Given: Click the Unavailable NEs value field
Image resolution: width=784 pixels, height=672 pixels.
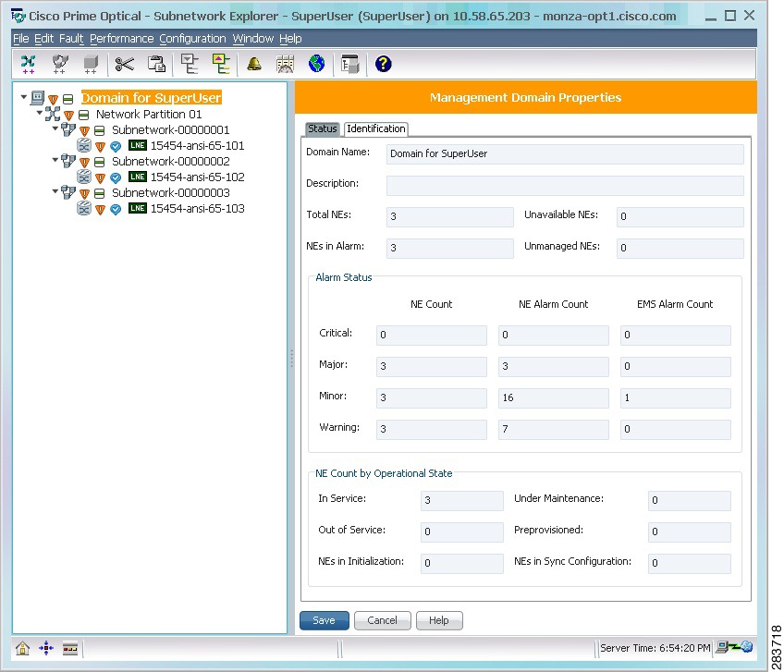Looking at the screenshot, I should (680, 217).
